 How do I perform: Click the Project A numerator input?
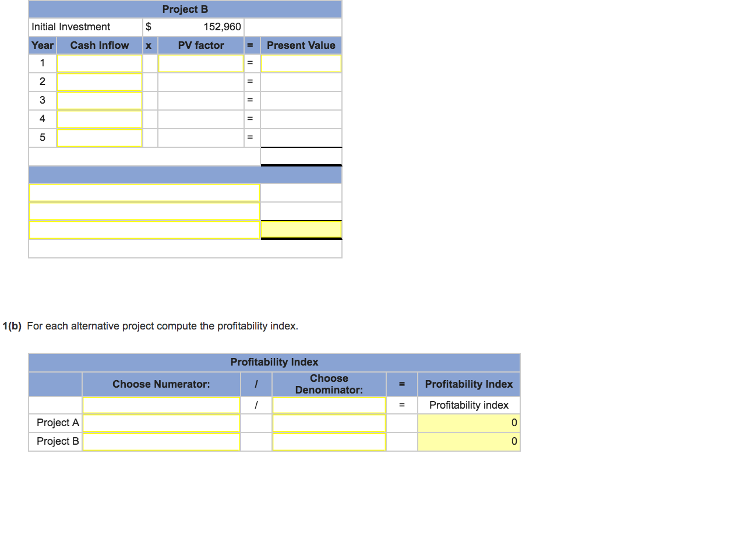pos(161,423)
